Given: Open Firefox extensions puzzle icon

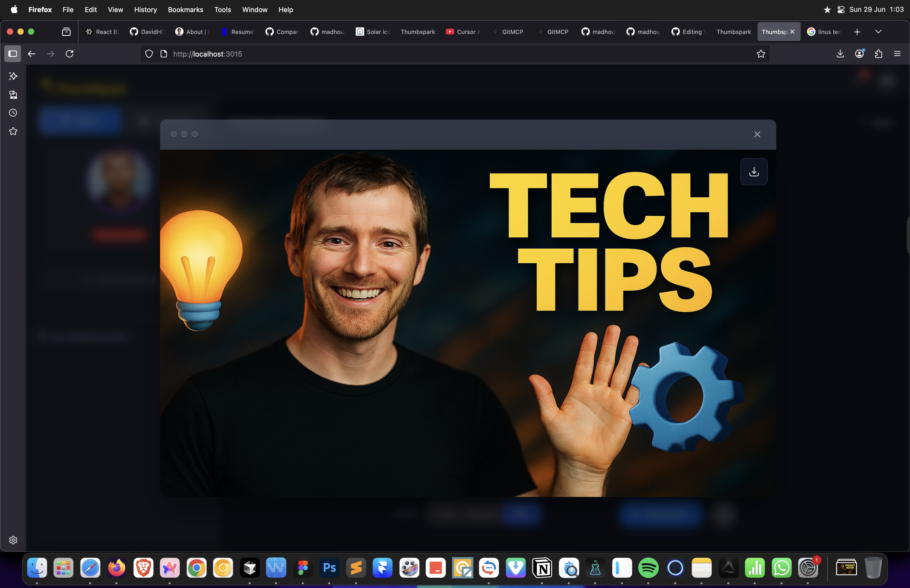Looking at the screenshot, I should coord(878,54).
